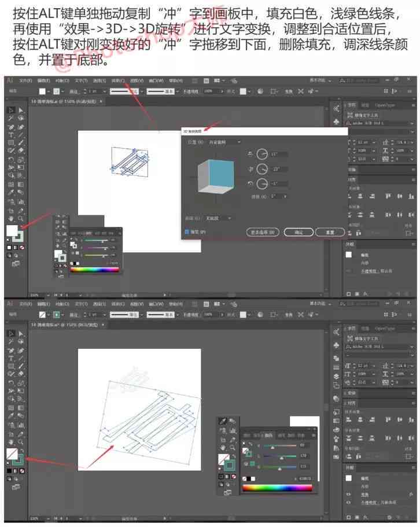
Task: Open 效果(C) menu in upper window
Action: click(118, 80)
